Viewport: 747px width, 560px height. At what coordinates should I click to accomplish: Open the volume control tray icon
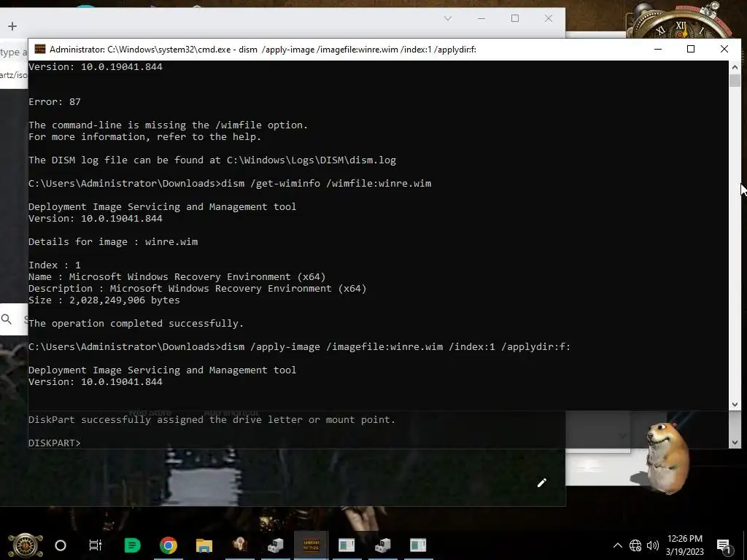pos(653,545)
